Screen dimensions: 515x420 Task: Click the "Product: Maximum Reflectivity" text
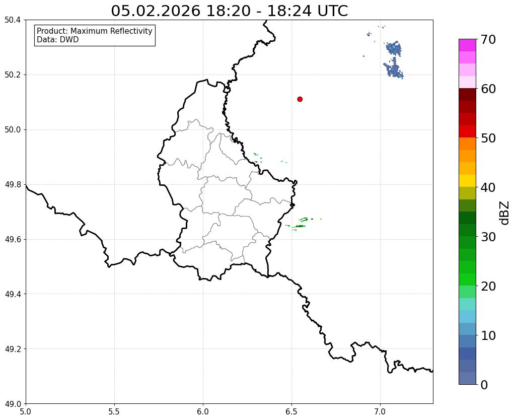click(95, 31)
